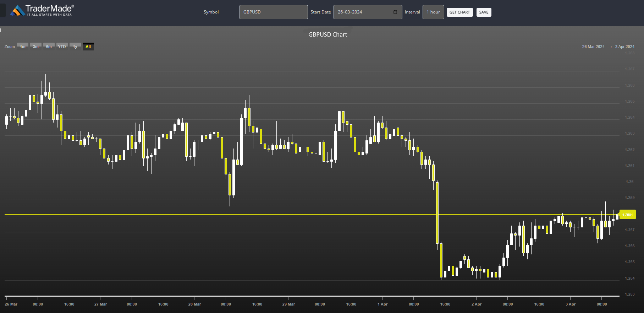Click the 2 Apr time axis label
Screen dimensions: 644x313
click(477, 304)
